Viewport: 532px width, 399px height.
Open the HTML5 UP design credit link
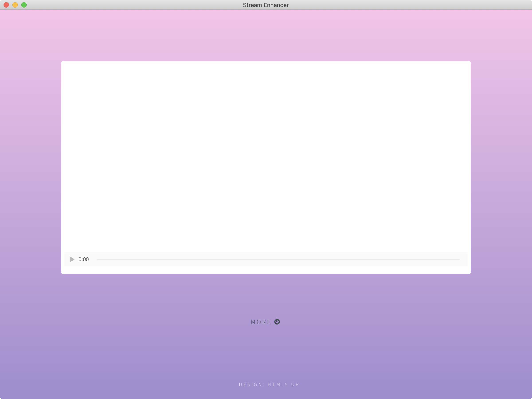[x=283, y=384]
